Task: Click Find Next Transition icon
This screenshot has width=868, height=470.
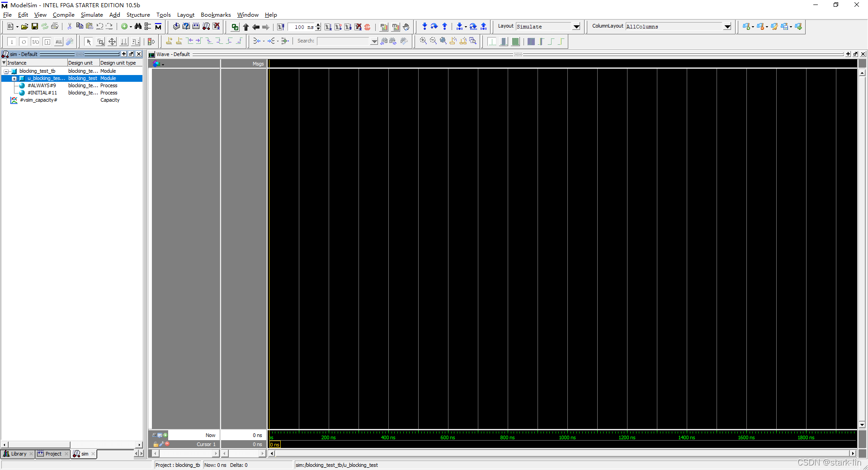Action: [198, 41]
